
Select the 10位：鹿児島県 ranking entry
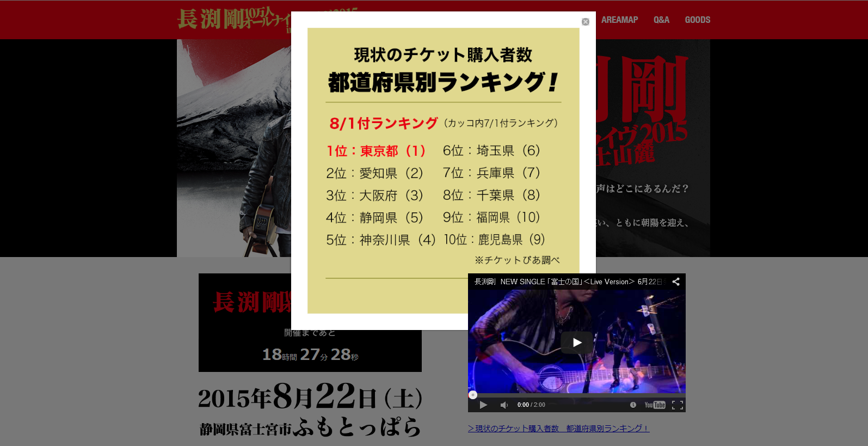[495, 240]
